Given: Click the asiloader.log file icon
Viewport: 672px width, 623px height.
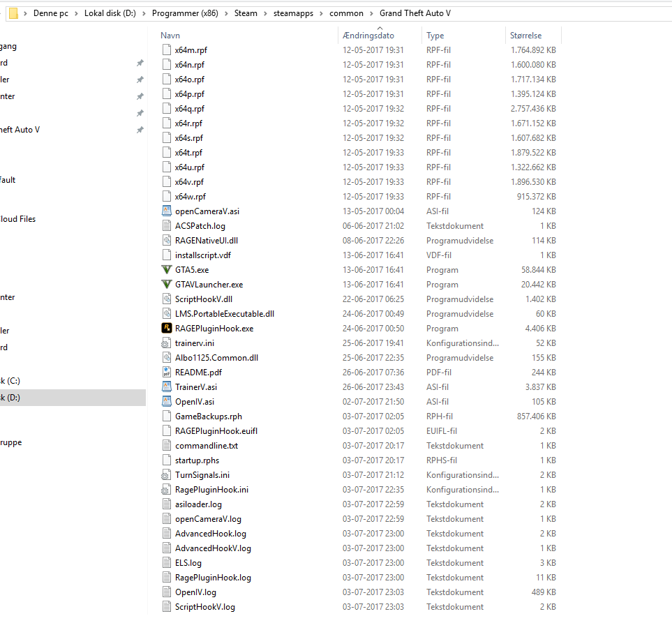Looking at the screenshot, I should (x=167, y=504).
